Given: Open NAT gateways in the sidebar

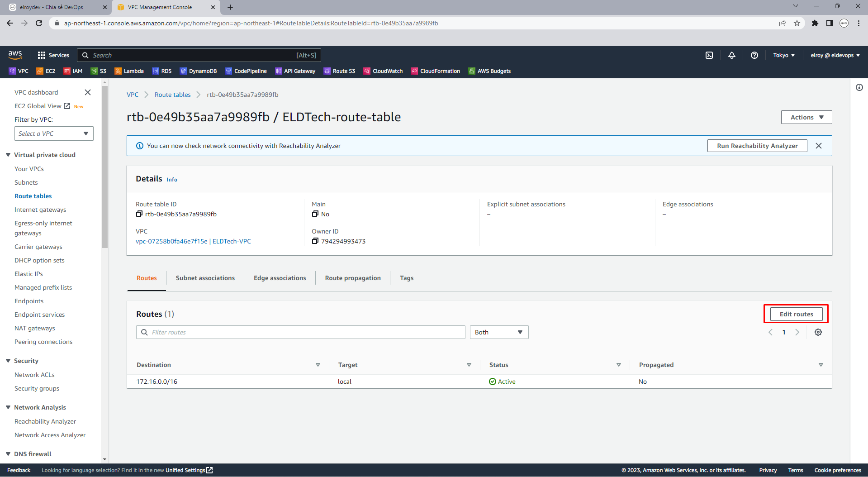Looking at the screenshot, I should tap(35, 328).
